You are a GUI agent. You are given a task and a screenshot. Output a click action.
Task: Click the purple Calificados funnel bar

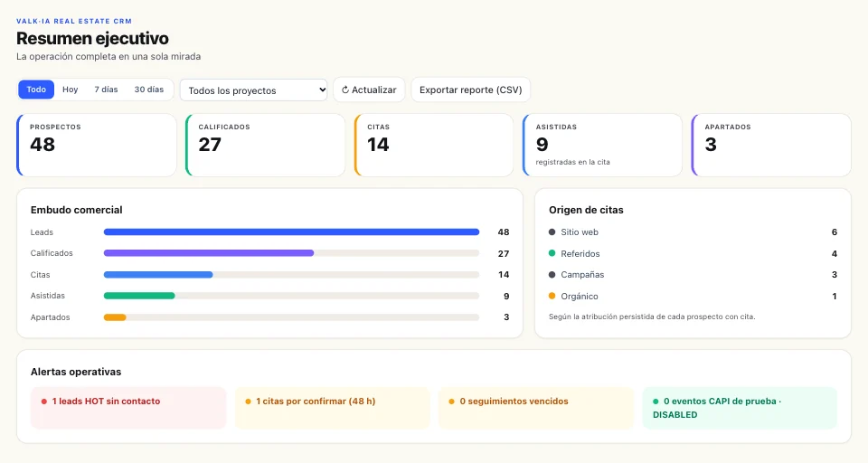tap(209, 253)
